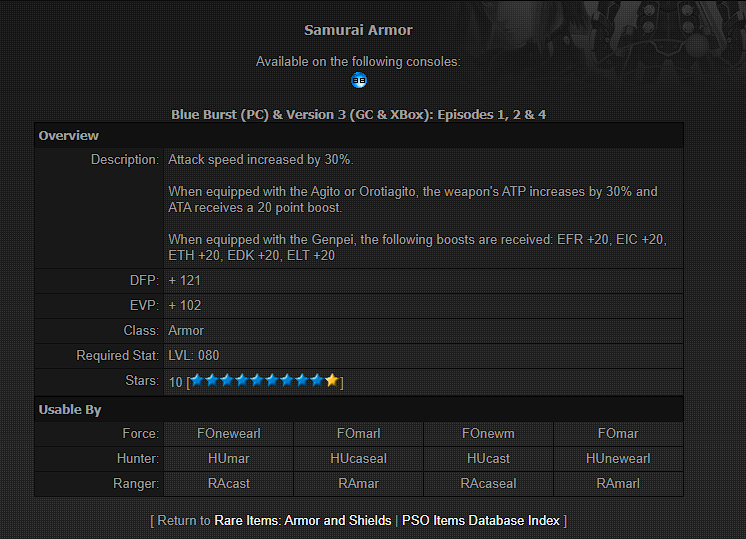Click the Samurai Armor title

358,30
